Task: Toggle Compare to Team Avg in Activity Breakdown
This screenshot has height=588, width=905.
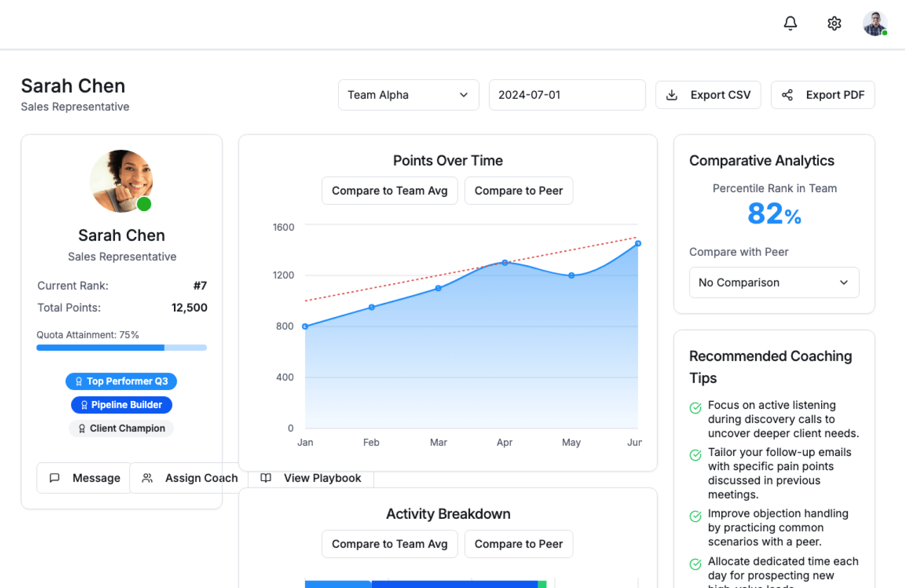Action: 389,544
